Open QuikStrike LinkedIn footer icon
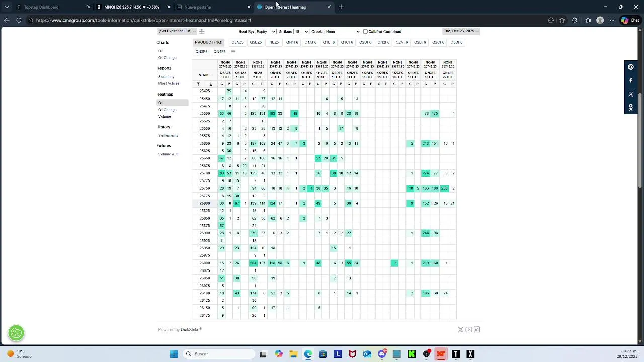 tap(477, 330)
